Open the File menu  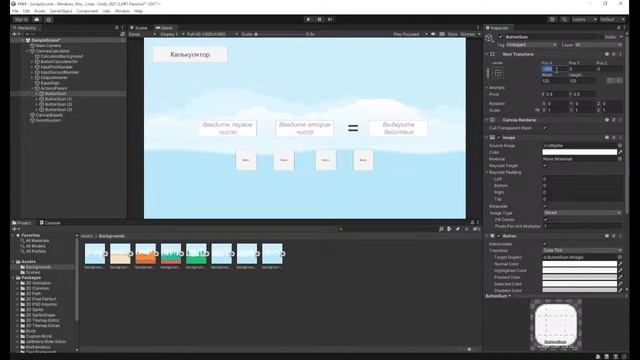15,11
